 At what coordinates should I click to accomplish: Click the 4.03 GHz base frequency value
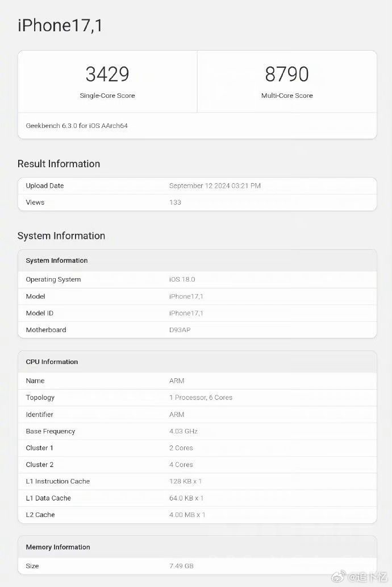(x=184, y=431)
